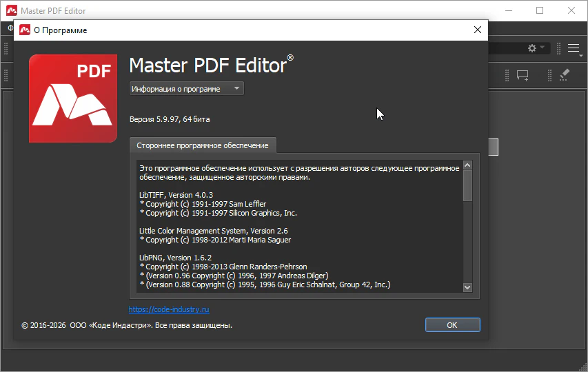Screen dimensions: 588x372
Task: Switch to the Стороннее программное обеспечение tab
Action: click(203, 145)
